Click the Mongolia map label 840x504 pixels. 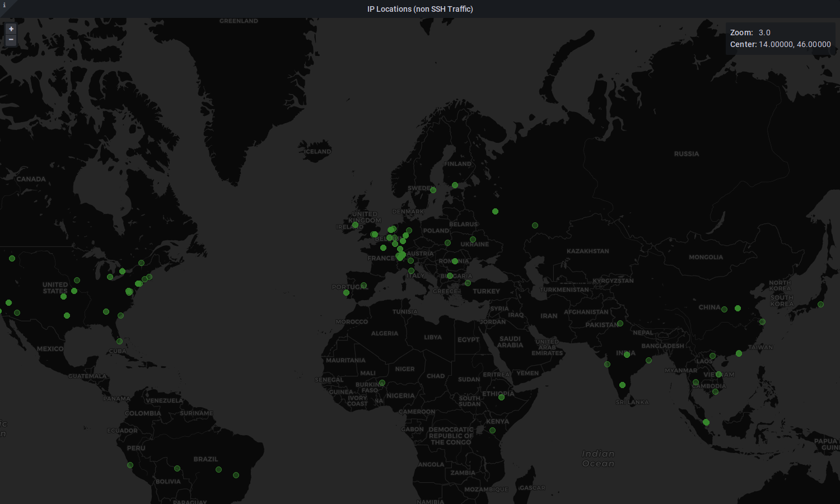[x=706, y=257]
